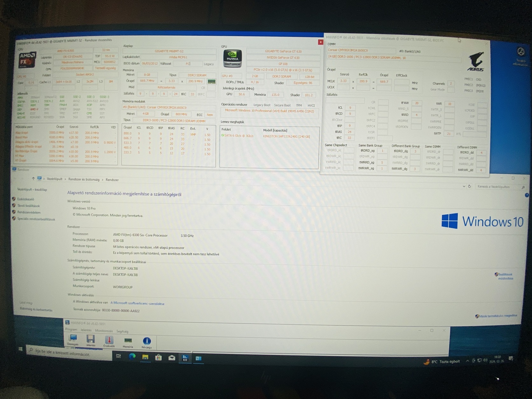Click the GIGABYTE GeForce GT 630 GPU field
This screenshot has width=532, height=399.
(x=283, y=51)
